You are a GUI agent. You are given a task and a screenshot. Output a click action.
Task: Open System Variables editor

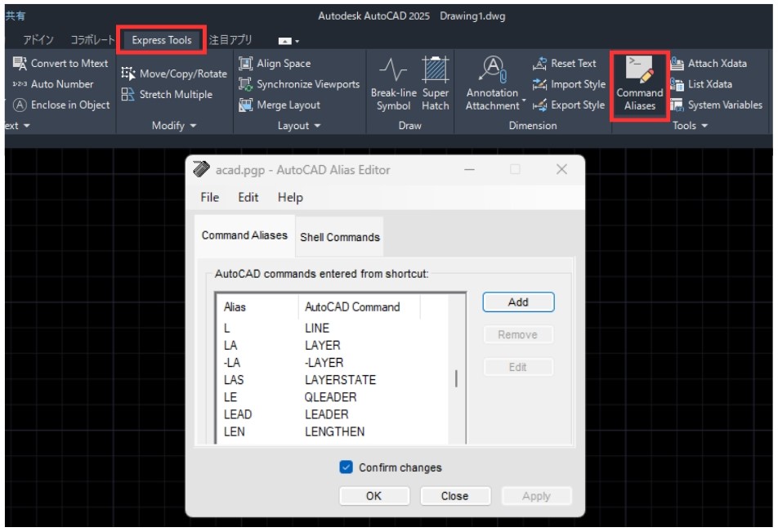(716, 105)
